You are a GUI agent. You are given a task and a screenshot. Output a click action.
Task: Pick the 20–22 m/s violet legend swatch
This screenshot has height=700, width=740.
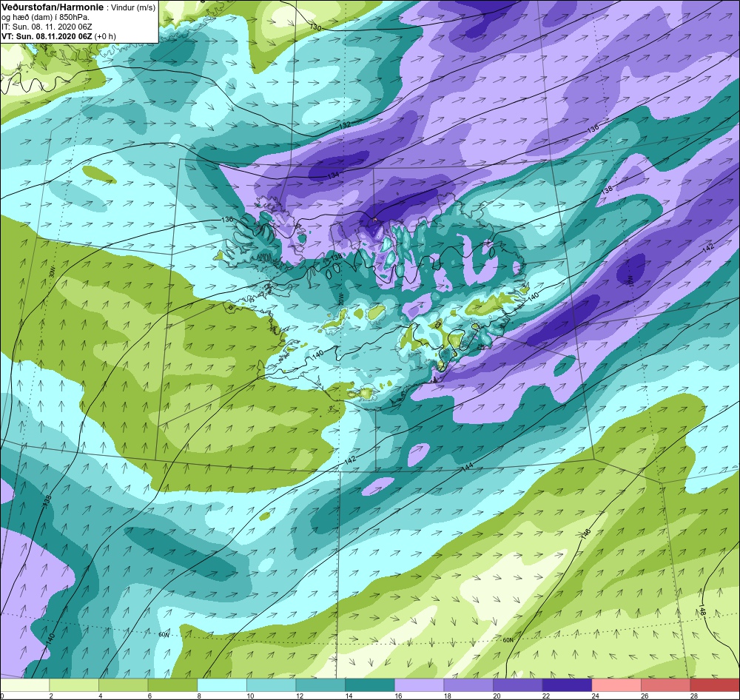point(518,685)
